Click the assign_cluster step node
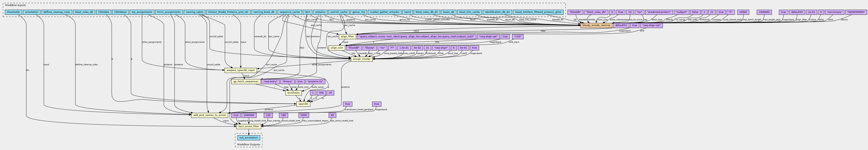 [361, 59]
